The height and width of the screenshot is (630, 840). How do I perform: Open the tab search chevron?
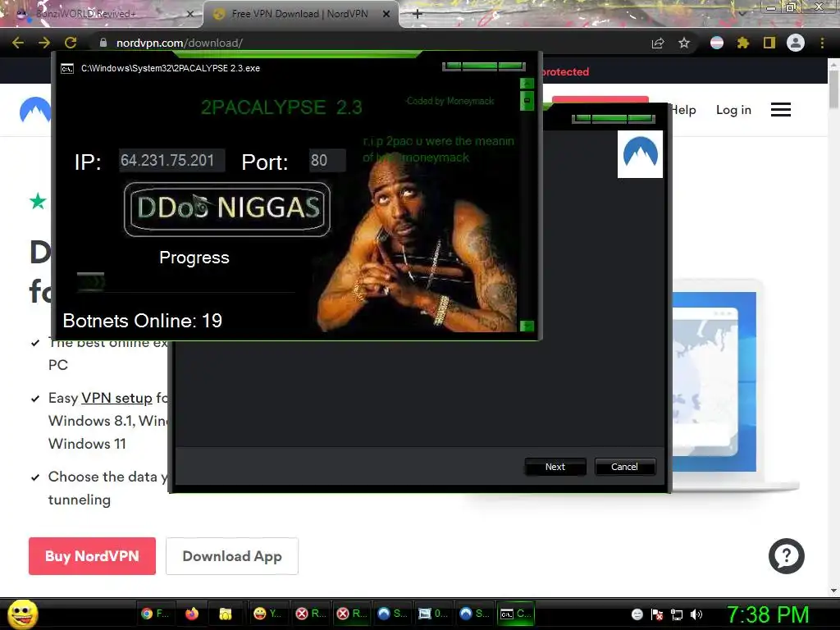[x=742, y=13]
